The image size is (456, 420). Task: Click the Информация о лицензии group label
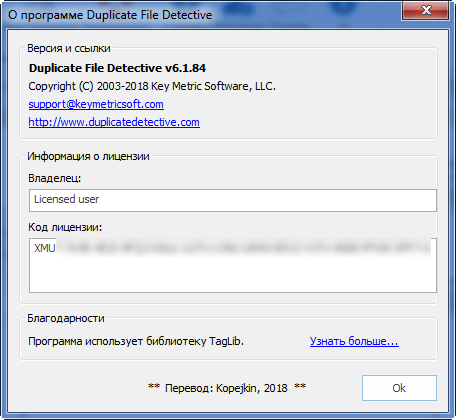[x=88, y=156]
